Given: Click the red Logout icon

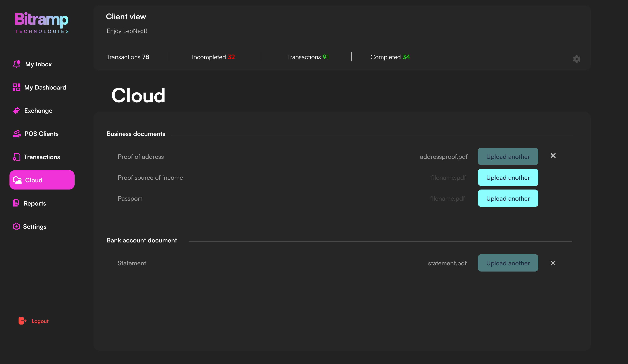Looking at the screenshot, I should click(x=22, y=321).
